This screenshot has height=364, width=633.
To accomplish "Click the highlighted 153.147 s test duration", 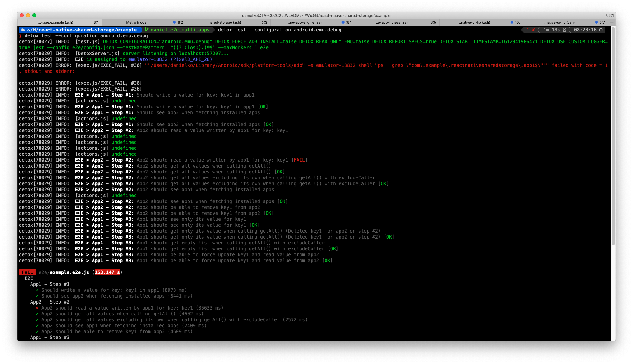I will click(106, 272).
